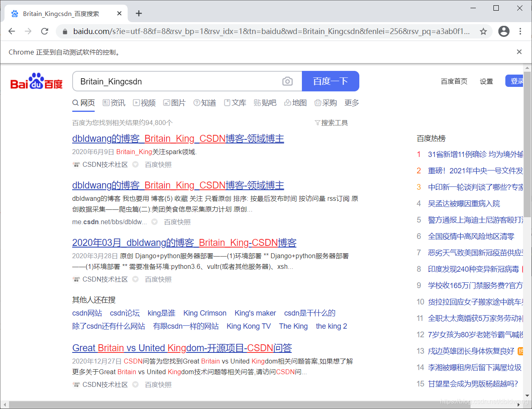Viewport: 532px width, 409px height.
Task: Open camera image search icon
Action: [288, 81]
